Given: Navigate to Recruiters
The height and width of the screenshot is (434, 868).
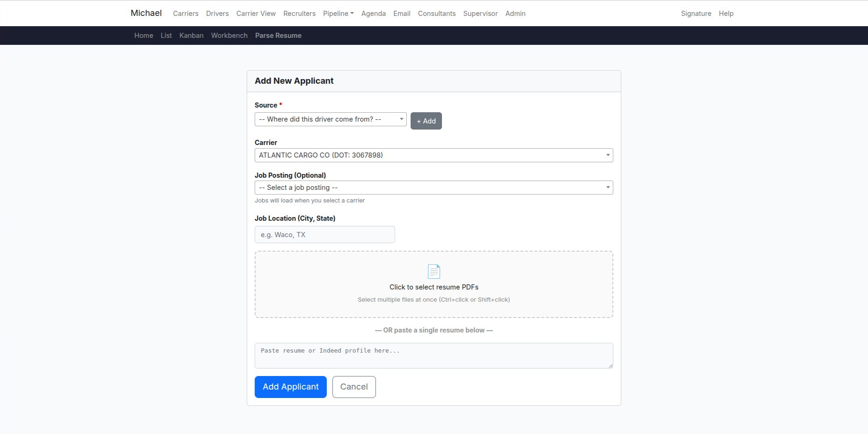Looking at the screenshot, I should (299, 14).
